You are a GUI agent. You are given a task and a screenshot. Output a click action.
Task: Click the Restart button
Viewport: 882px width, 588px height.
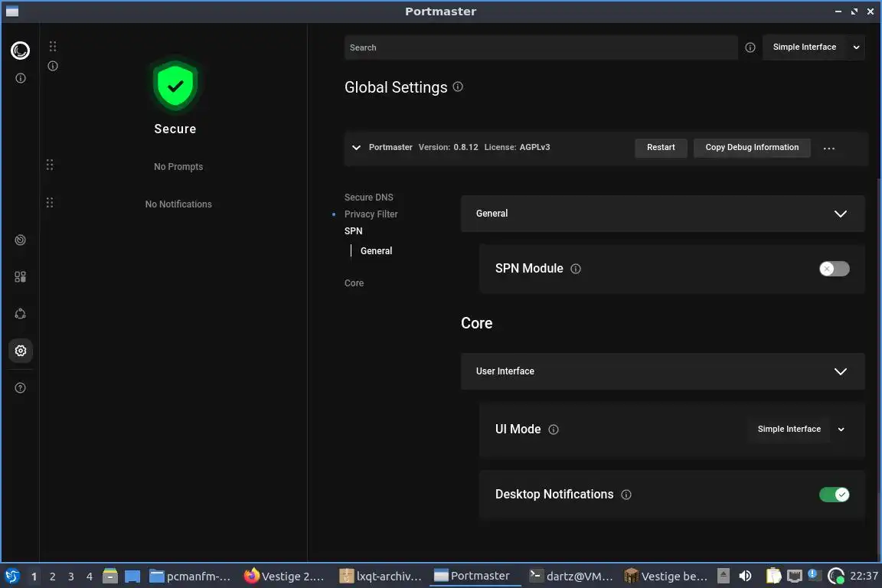point(661,148)
